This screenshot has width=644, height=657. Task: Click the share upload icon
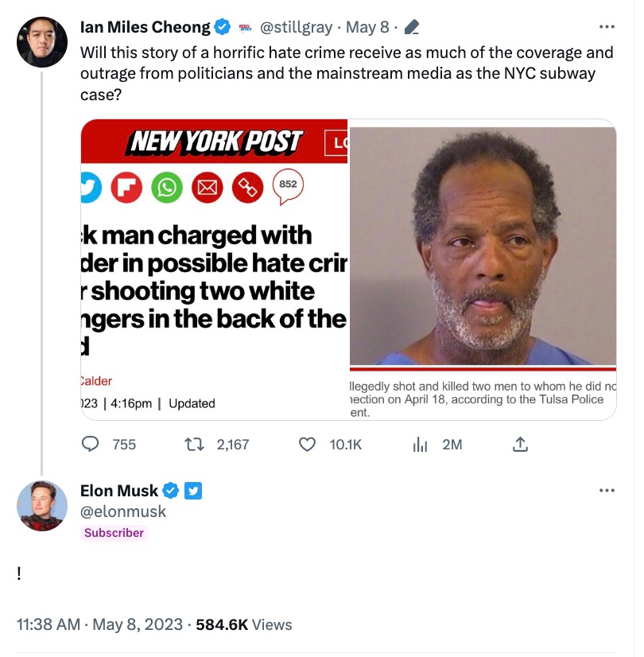(520, 445)
